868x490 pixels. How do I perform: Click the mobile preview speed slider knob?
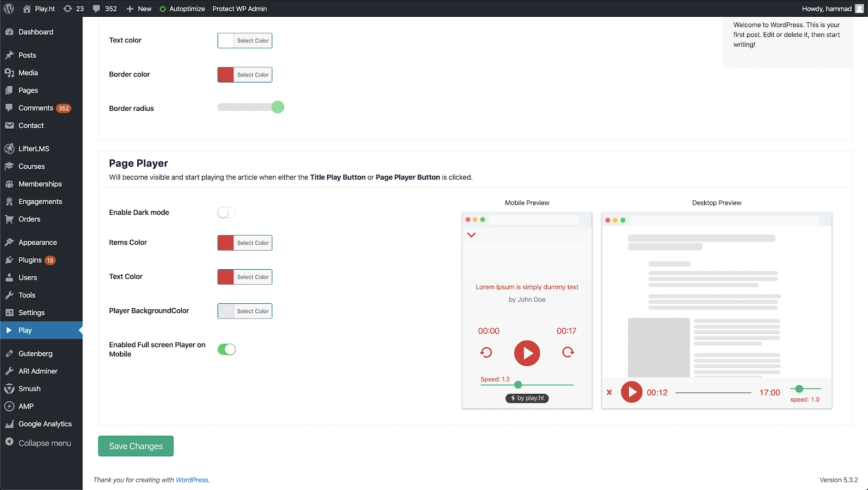pos(518,385)
